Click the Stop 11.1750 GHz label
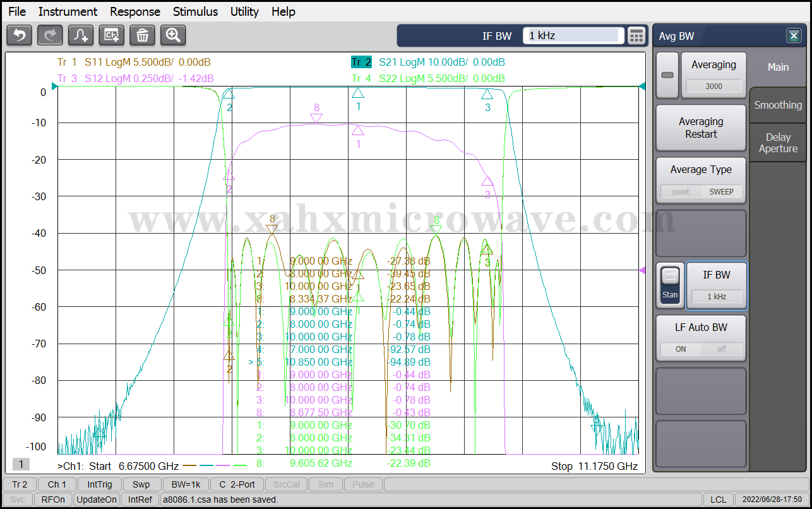812x509 pixels. [594, 466]
